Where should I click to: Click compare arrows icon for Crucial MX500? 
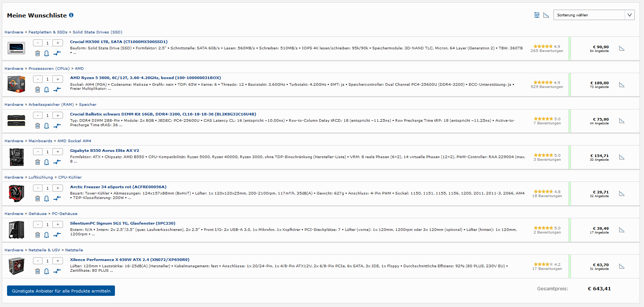(x=57, y=53)
